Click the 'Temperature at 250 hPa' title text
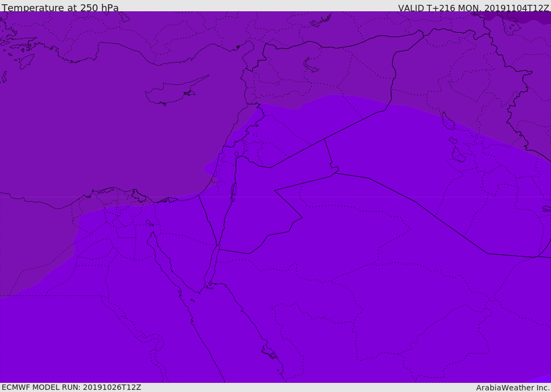Image resolution: width=551 pixels, height=392 pixels. coord(60,8)
